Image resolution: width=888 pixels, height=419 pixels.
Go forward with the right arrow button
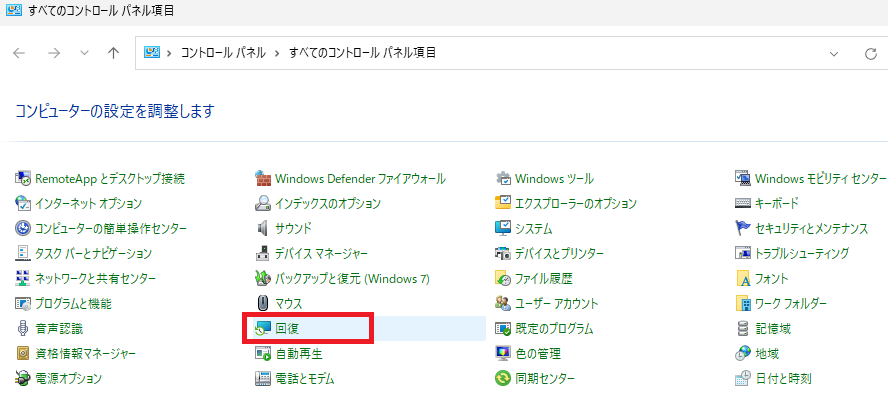pyautogui.click(x=54, y=53)
